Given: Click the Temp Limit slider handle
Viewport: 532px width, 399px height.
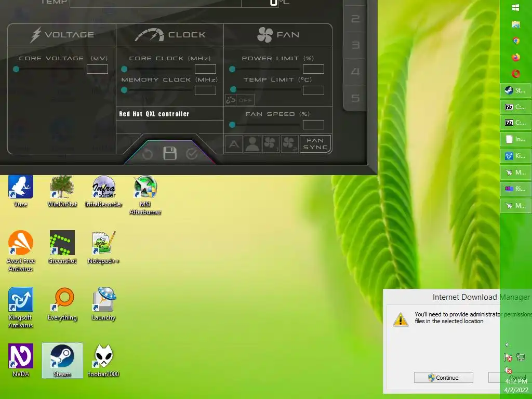Looking at the screenshot, I should [x=233, y=89].
